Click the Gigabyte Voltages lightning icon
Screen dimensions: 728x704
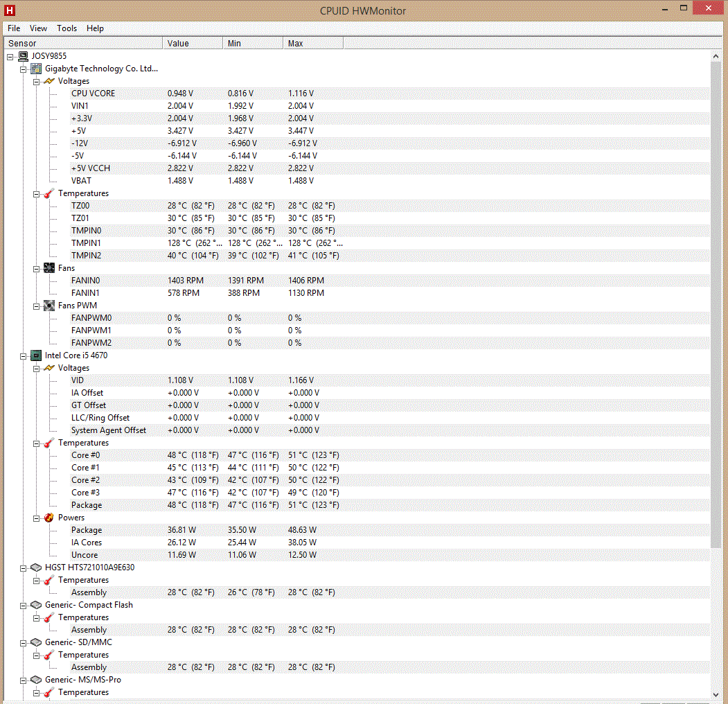[x=49, y=81]
